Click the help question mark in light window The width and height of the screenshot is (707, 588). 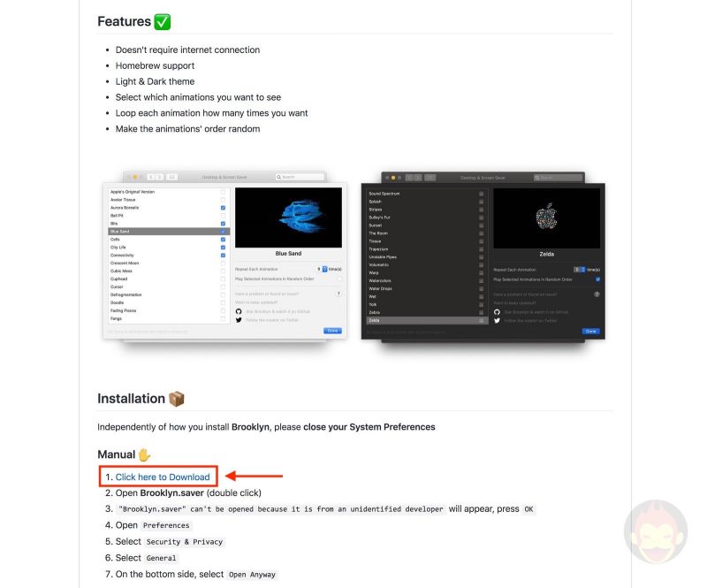338,294
